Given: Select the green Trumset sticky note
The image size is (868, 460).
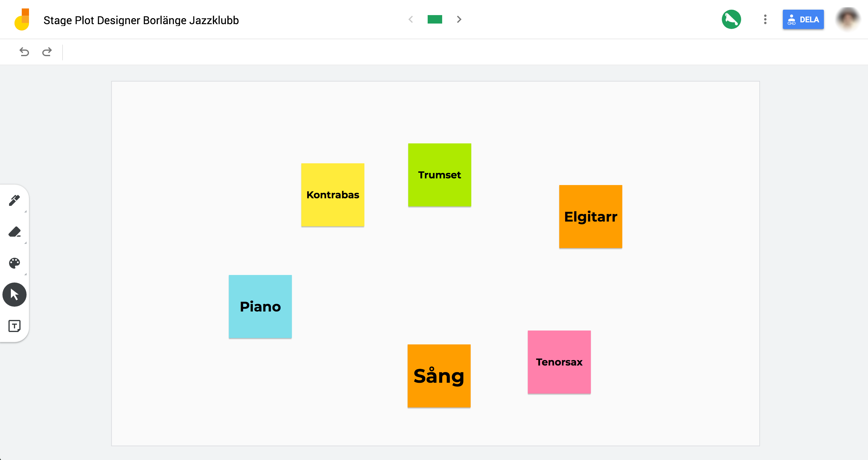Looking at the screenshot, I should 439,175.
